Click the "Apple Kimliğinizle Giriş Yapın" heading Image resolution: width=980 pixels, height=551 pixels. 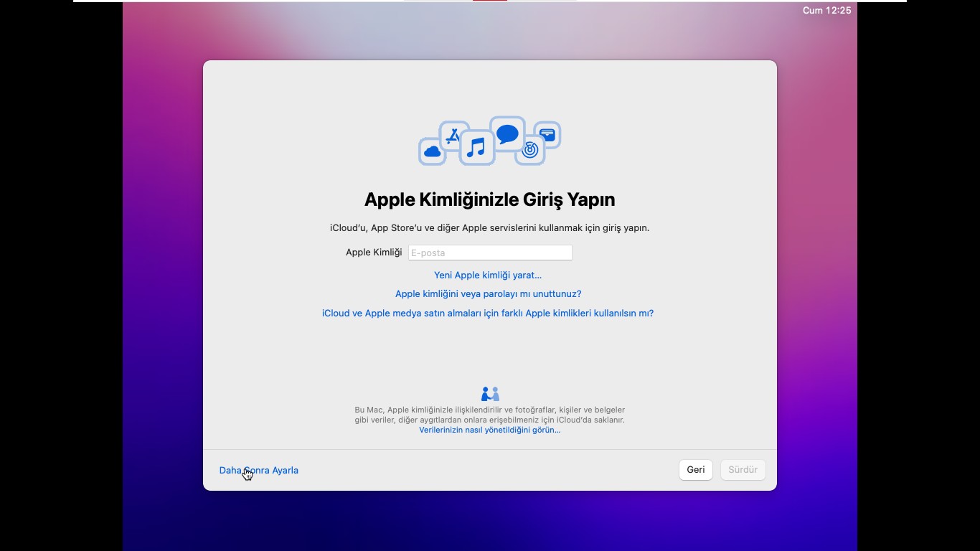click(490, 199)
